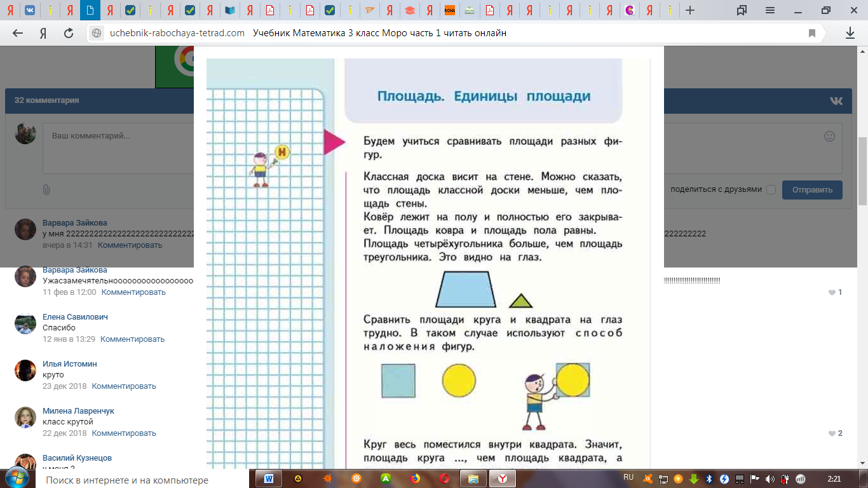Reload the page with the refresh icon
Viewport: 868px width, 488px height.
click(x=69, y=33)
